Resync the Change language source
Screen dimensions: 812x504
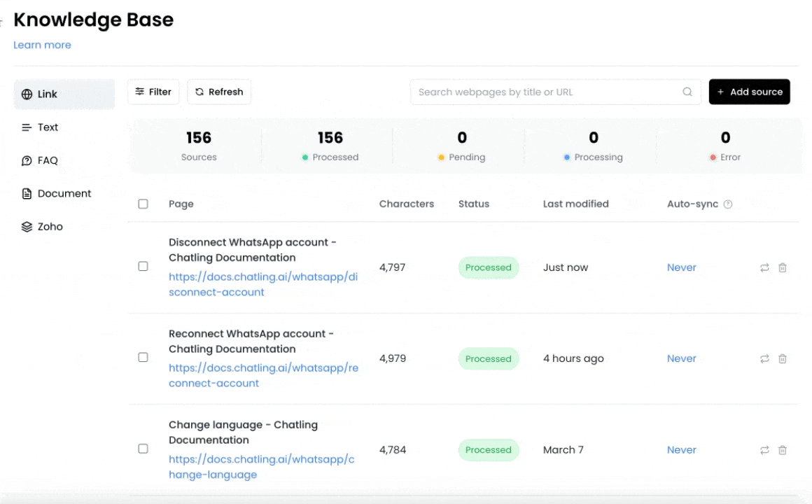[764, 450]
